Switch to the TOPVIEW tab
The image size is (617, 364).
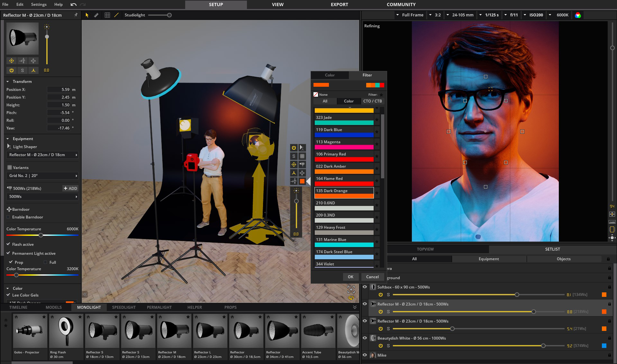425,249
